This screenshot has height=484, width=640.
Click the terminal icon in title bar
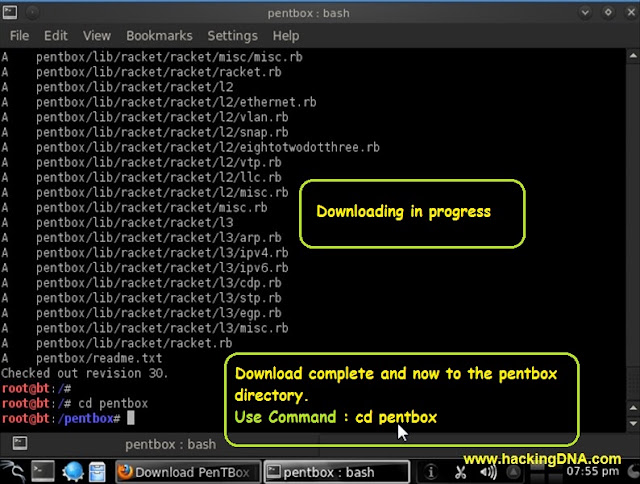tap(10, 13)
